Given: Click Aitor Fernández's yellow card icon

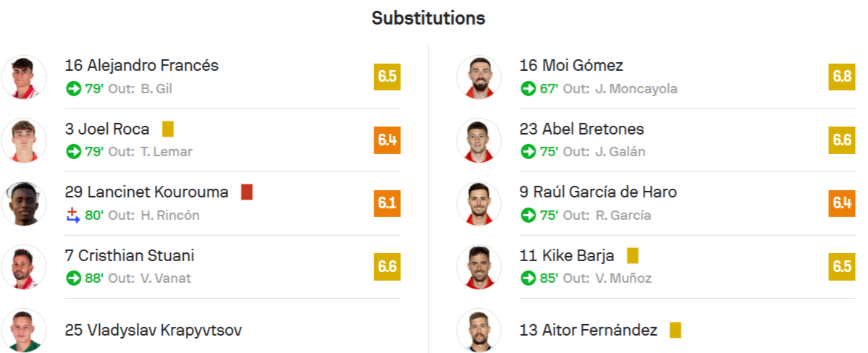Looking at the screenshot, I should (675, 331).
